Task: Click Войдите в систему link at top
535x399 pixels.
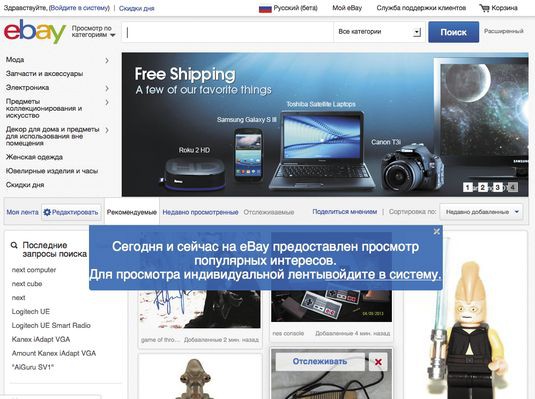Action: 79,8
